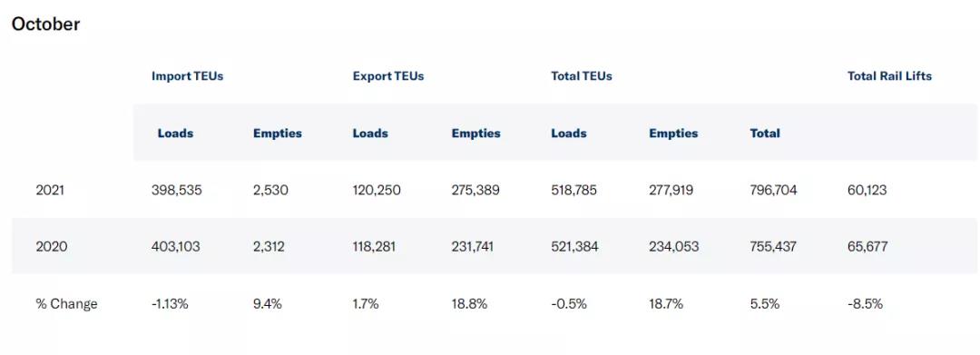This screenshot has height=355, width=980.
Task: Click the Total TEUs column group header
Action: [x=582, y=76]
